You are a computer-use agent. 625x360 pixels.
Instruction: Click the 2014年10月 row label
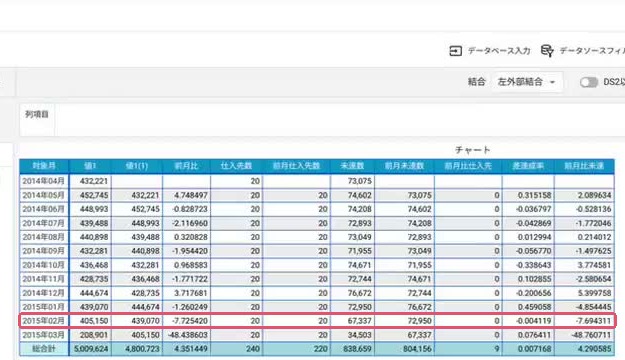tap(43, 265)
